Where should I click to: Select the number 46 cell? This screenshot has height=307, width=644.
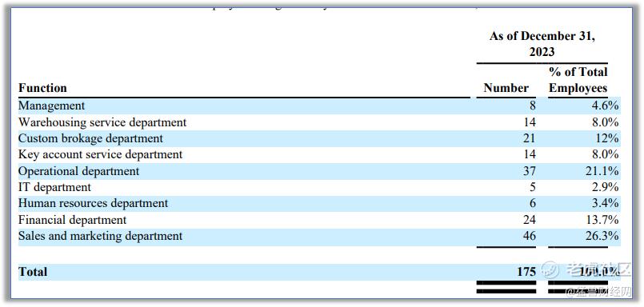pyautogui.click(x=529, y=236)
